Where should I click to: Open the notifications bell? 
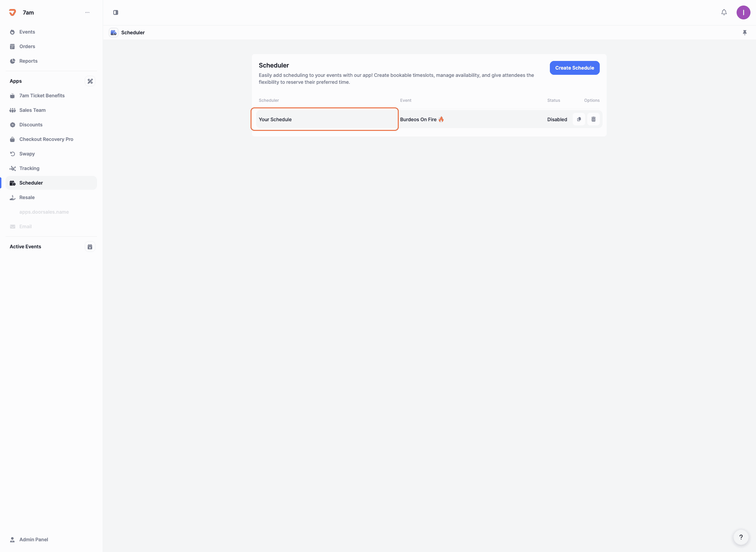pyautogui.click(x=724, y=12)
